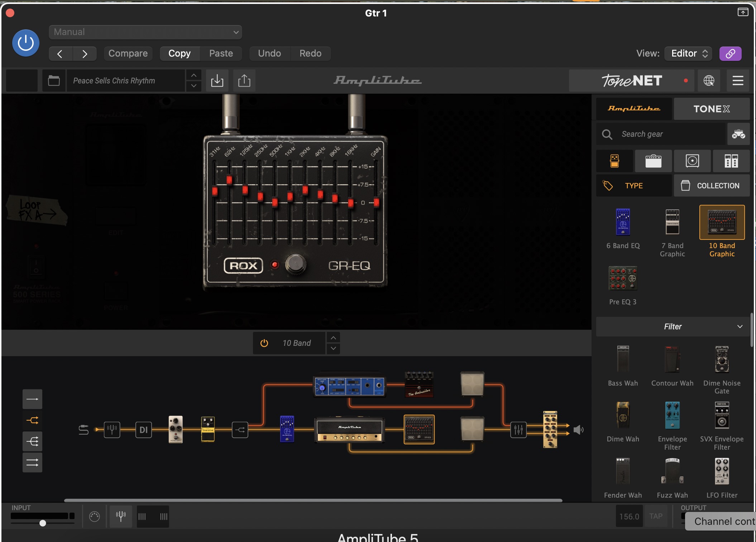Click the GAIN slider on GR-EQ
Viewport: 756px width, 542px height.
376,203
